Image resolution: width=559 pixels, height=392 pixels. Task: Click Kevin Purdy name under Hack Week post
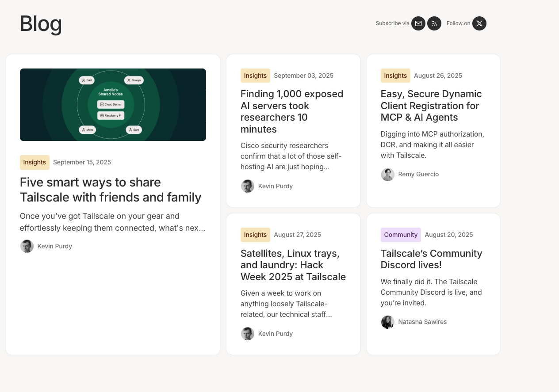click(276, 334)
